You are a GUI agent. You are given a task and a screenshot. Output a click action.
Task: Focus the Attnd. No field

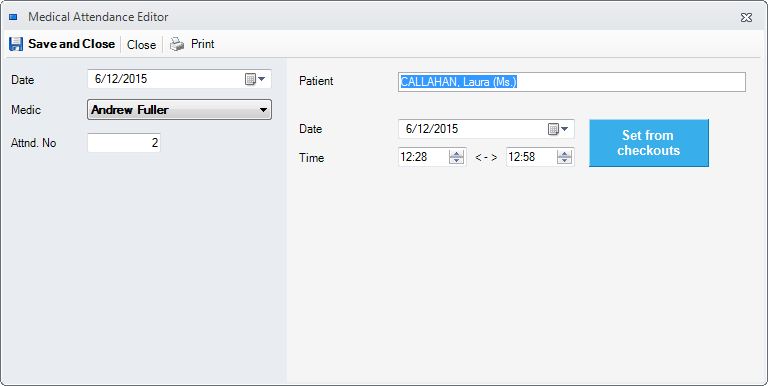(x=124, y=143)
